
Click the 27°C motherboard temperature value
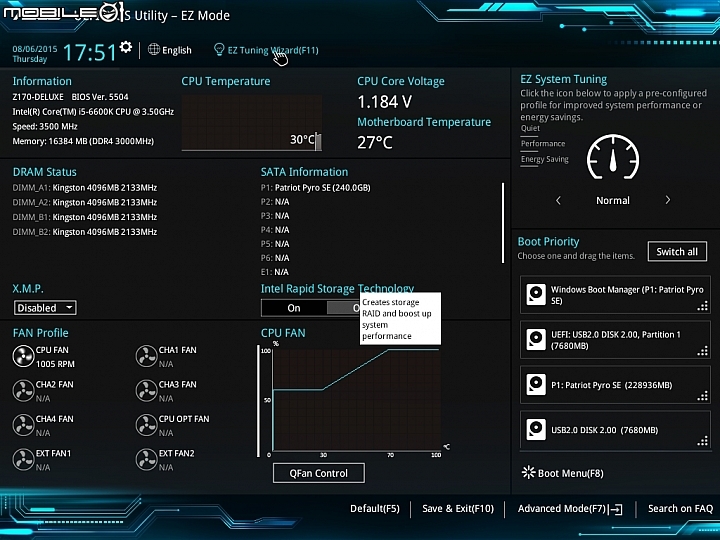[x=375, y=142]
